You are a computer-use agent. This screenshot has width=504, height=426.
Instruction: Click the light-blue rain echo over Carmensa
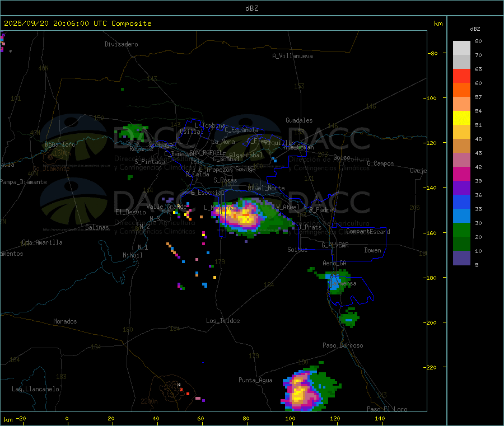click(x=335, y=283)
